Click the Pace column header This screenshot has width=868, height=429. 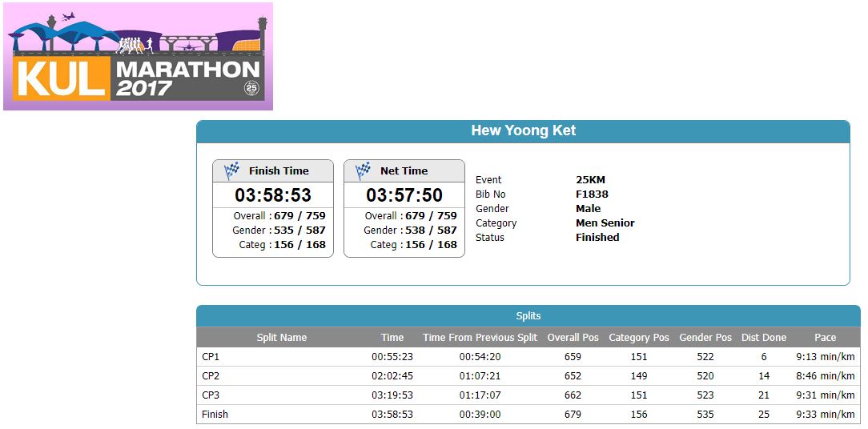coord(826,337)
